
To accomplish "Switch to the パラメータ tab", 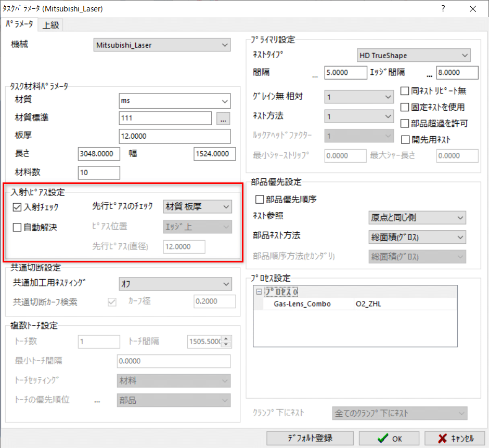I will click(19, 24).
